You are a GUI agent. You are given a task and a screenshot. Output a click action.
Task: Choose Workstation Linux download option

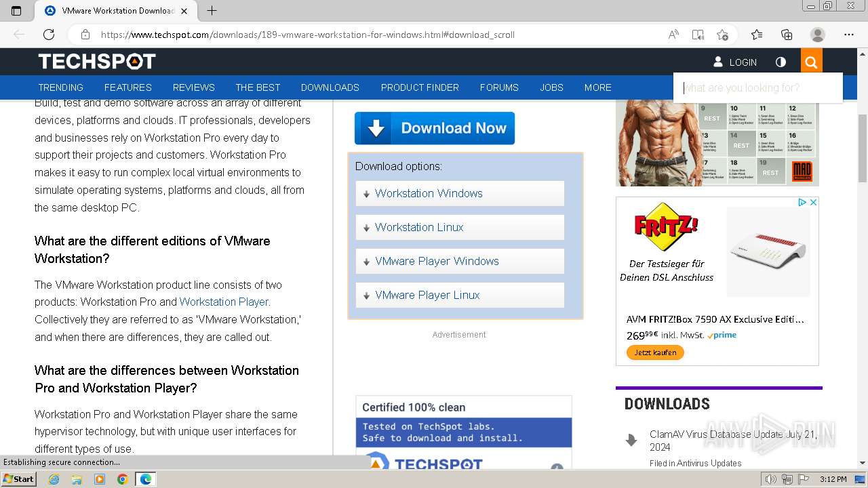pyautogui.click(x=460, y=227)
